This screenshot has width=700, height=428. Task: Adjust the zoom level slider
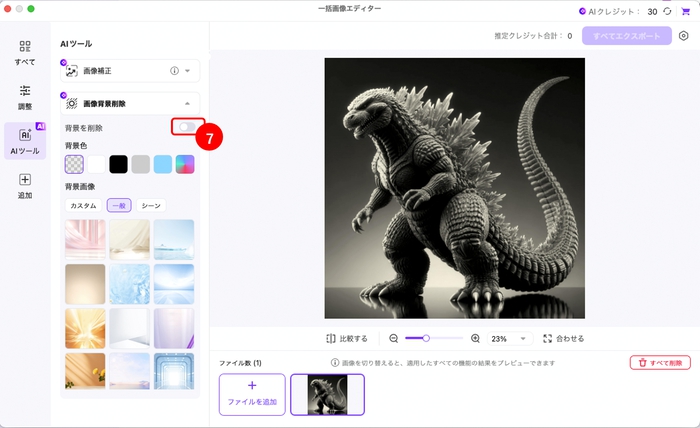[x=434, y=338]
